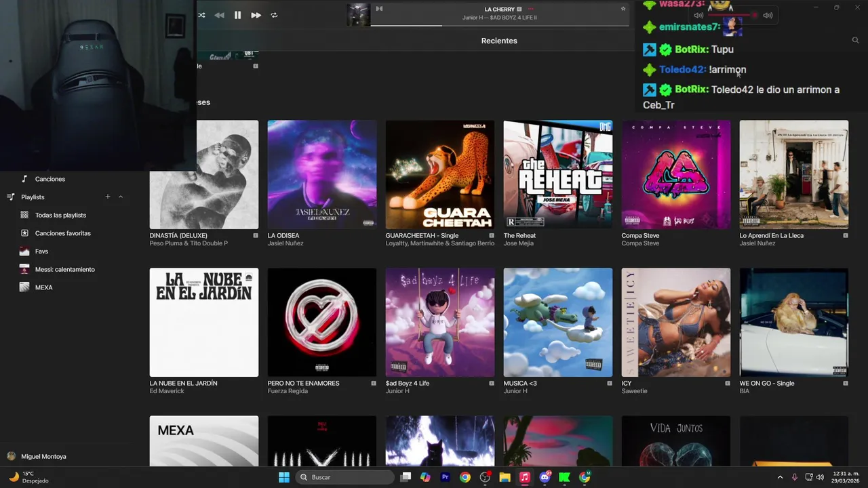Collapse the Playlists section chevron
The width and height of the screenshot is (868, 488).
(x=121, y=197)
